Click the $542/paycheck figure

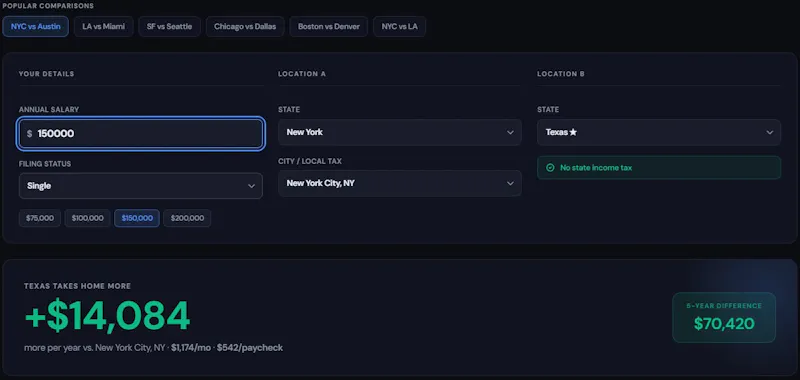coord(250,348)
